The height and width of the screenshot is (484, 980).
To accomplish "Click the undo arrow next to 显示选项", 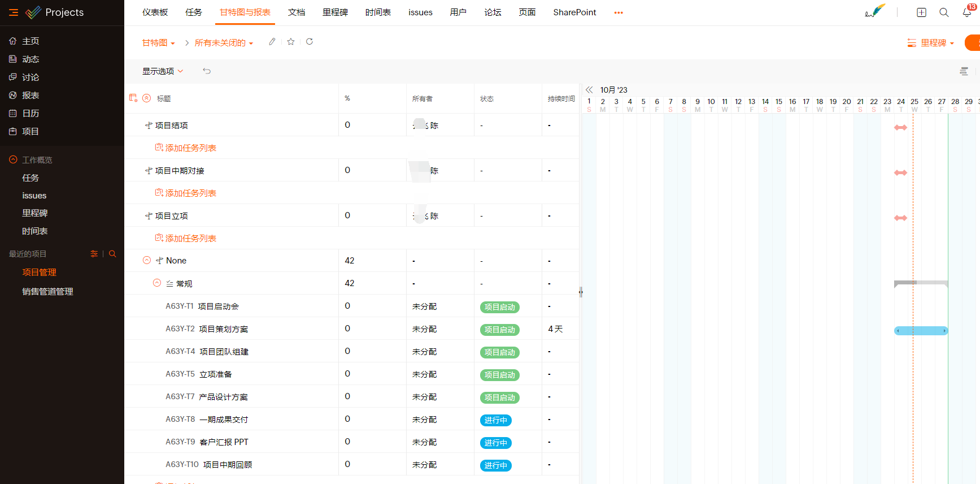I will [x=207, y=71].
